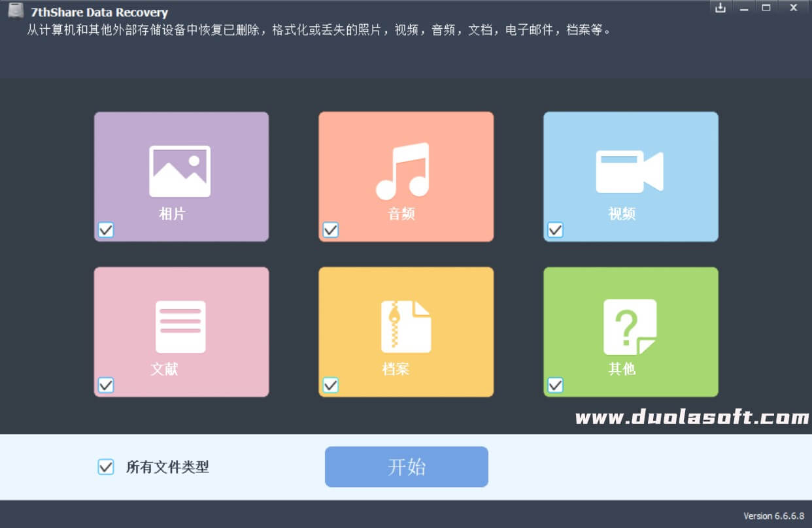Image resolution: width=812 pixels, height=528 pixels.
Task: Click the photo picture icon on the purple tile
Action: tap(180, 171)
